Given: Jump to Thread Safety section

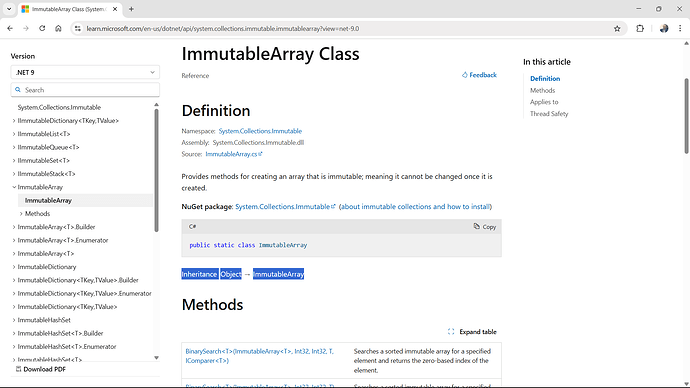Looking at the screenshot, I should point(549,113).
